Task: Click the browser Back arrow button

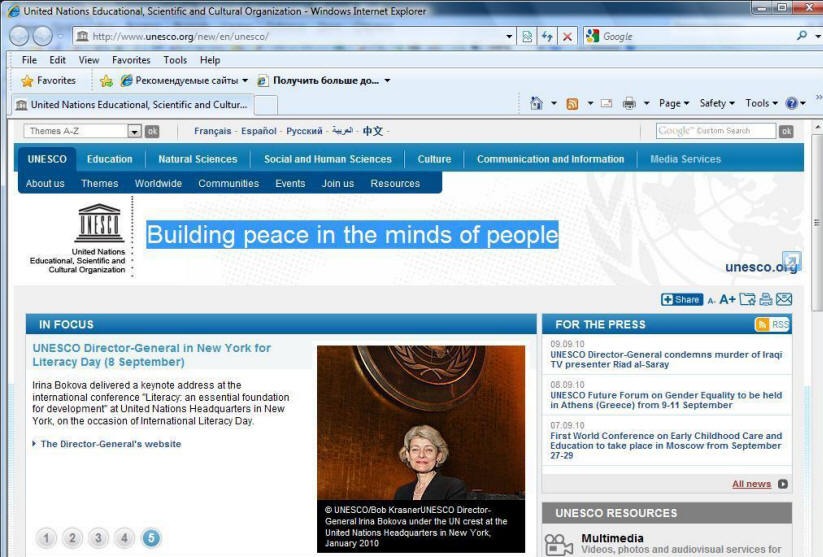Action: tap(19, 36)
